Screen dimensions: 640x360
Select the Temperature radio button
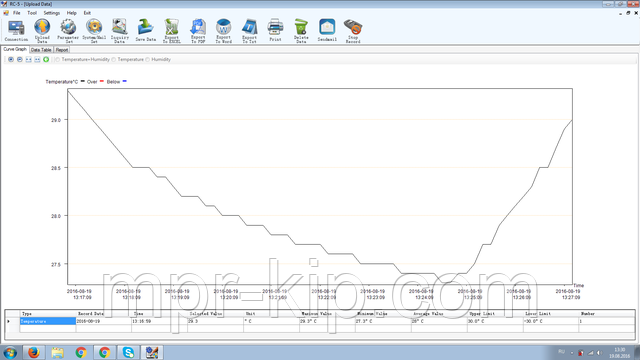[x=114, y=60]
